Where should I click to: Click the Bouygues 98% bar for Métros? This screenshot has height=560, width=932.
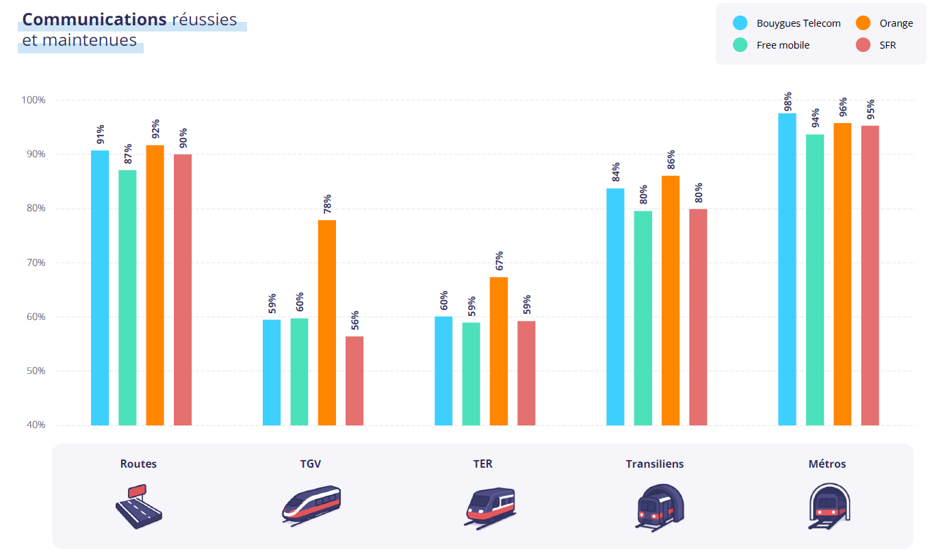[788, 269]
